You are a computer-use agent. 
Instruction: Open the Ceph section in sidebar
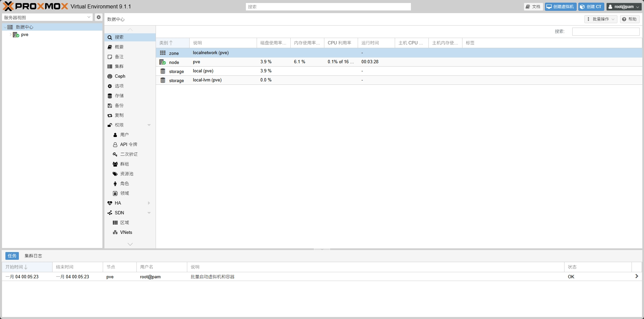(x=120, y=76)
